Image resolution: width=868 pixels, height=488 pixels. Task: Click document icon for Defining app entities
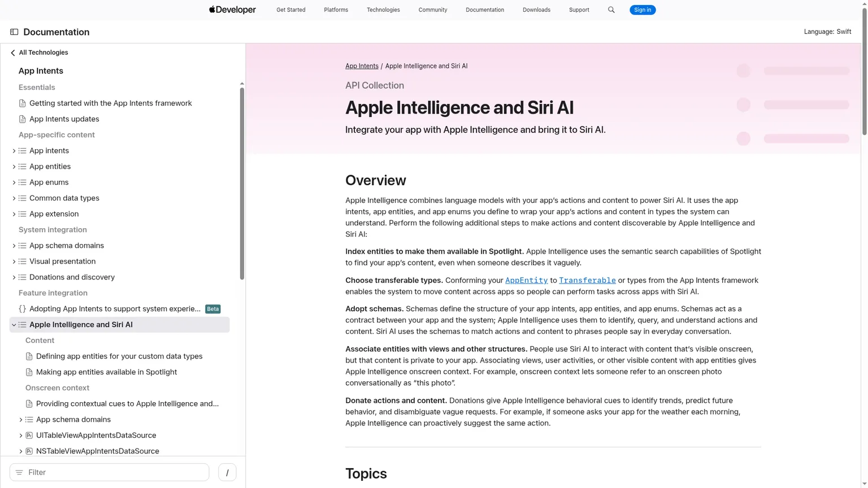click(29, 356)
